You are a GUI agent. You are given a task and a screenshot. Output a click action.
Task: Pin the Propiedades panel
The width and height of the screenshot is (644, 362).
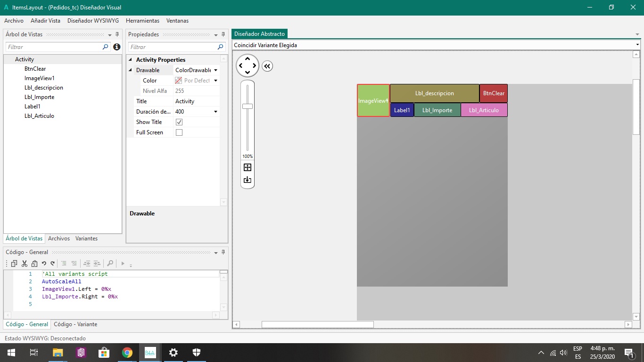point(223,34)
